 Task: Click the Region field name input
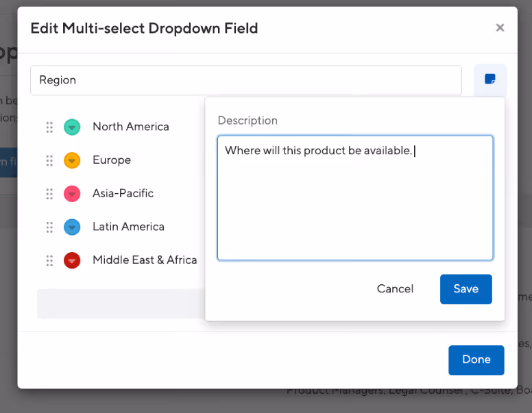tap(246, 80)
